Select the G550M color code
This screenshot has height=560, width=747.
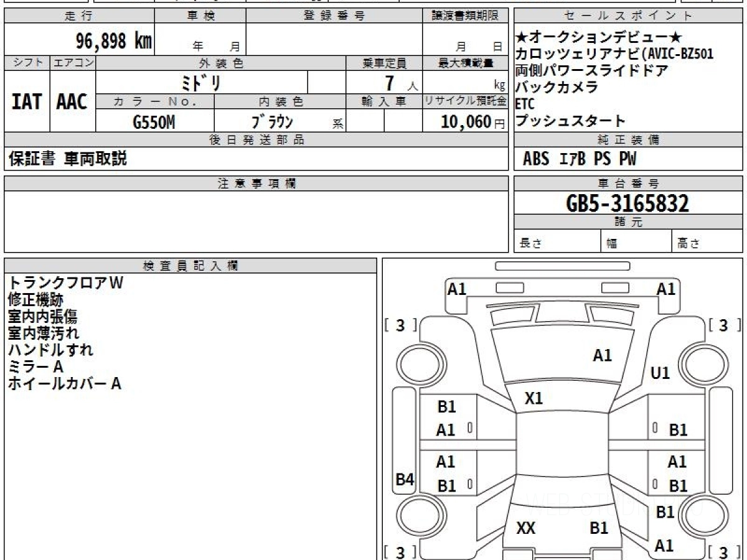[x=154, y=122]
